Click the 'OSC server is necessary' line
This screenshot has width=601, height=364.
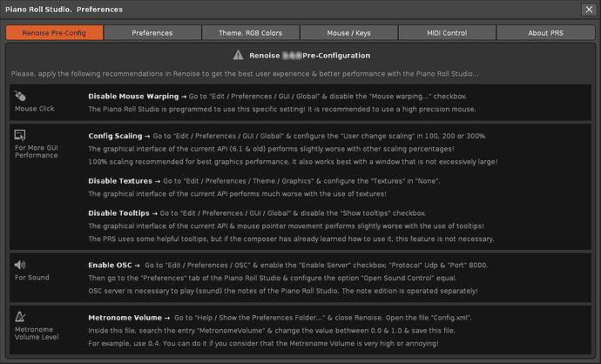(x=283, y=291)
